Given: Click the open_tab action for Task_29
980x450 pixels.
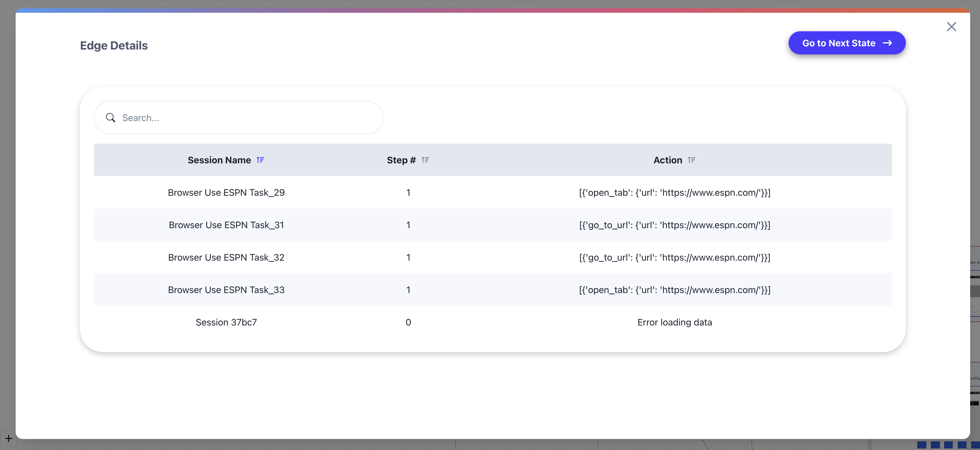Looking at the screenshot, I should click(x=674, y=193).
